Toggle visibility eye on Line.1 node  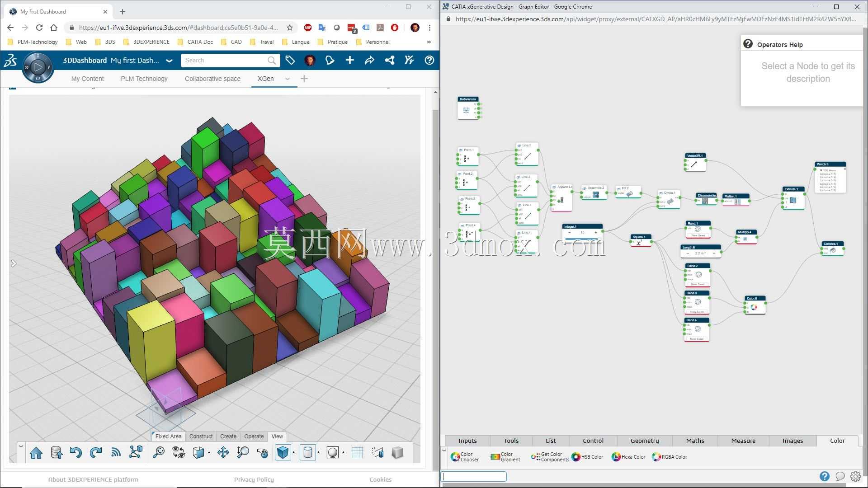click(x=519, y=145)
